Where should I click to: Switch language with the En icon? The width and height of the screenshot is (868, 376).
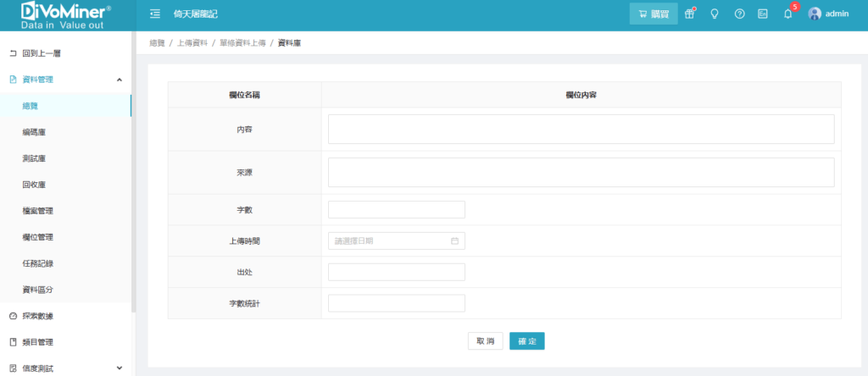click(x=763, y=14)
